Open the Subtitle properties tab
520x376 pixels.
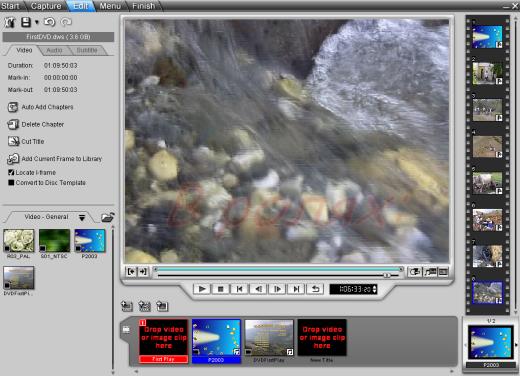tap(87, 50)
